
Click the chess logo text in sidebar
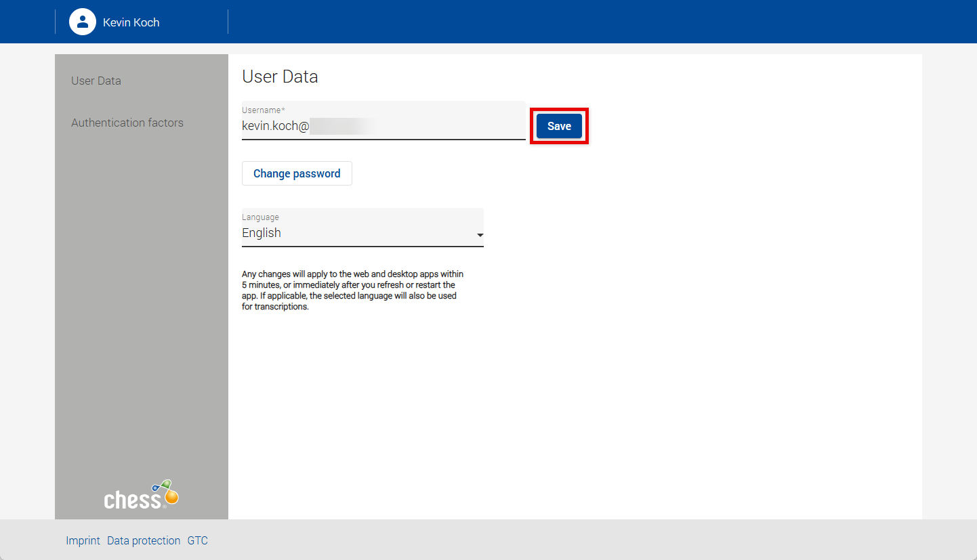pos(133,500)
